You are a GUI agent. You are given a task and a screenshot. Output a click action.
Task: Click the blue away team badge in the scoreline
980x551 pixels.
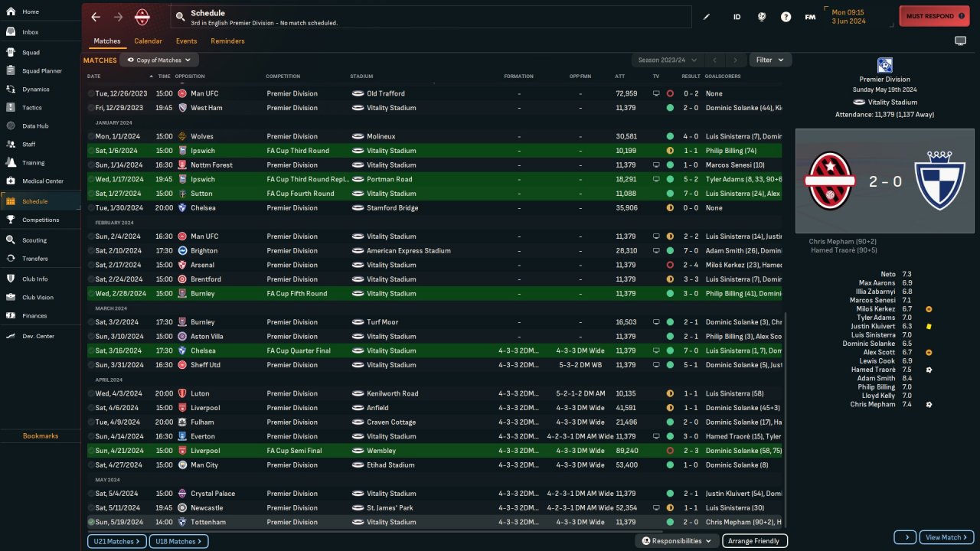pos(940,181)
